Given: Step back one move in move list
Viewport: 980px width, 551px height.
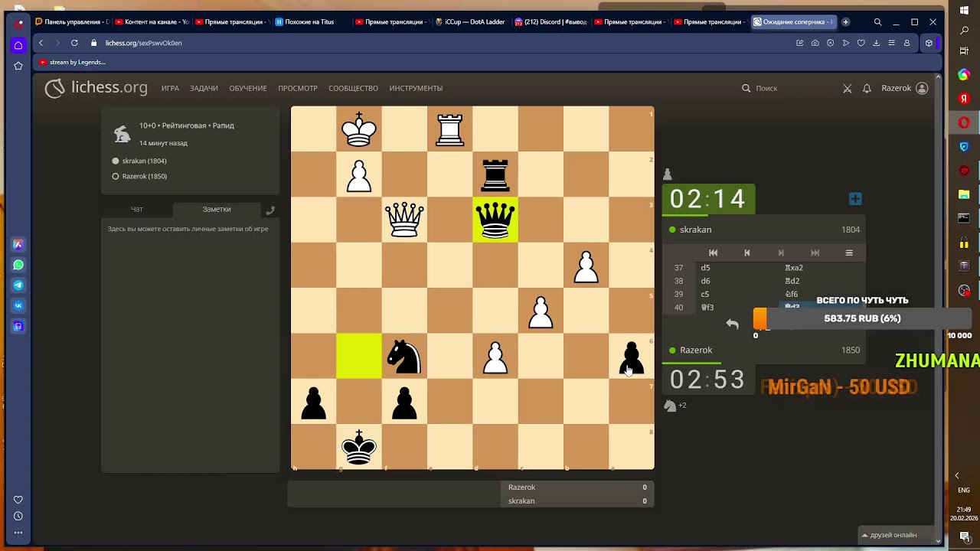Looking at the screenshot, I should pos(747,253).
